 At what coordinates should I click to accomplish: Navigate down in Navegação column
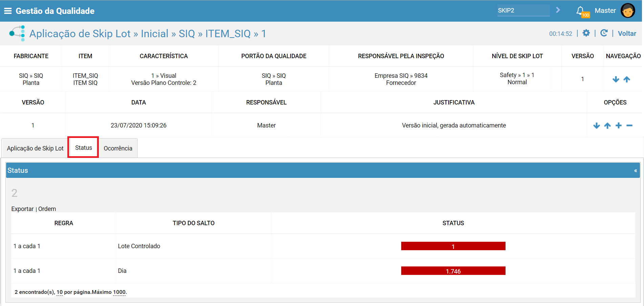tap(616, 79)
